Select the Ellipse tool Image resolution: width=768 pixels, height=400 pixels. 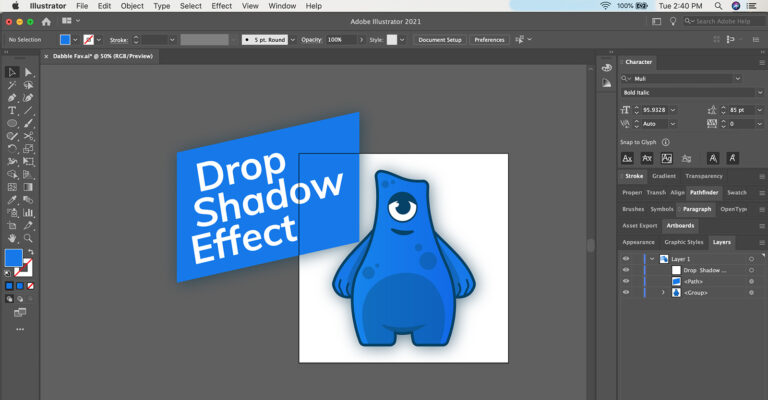tap(12, 123)
